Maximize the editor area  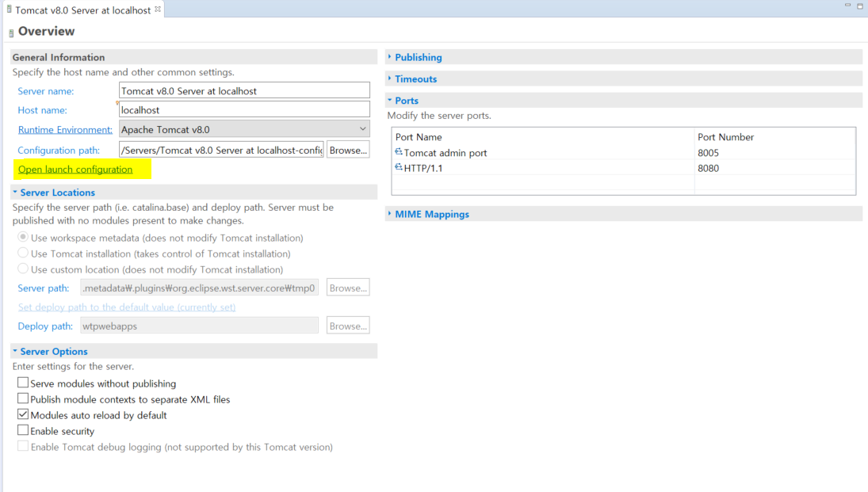860,6
